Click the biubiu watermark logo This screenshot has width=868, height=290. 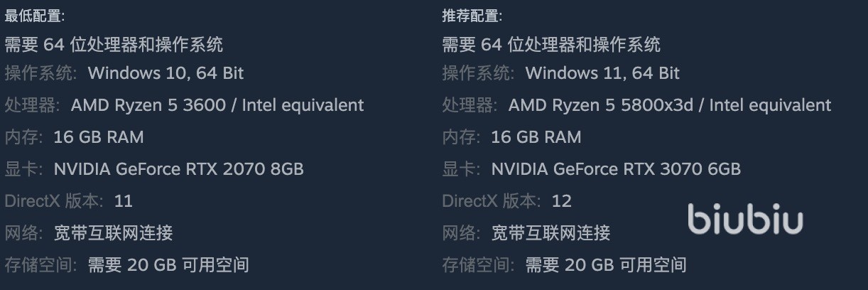(745, 220)
